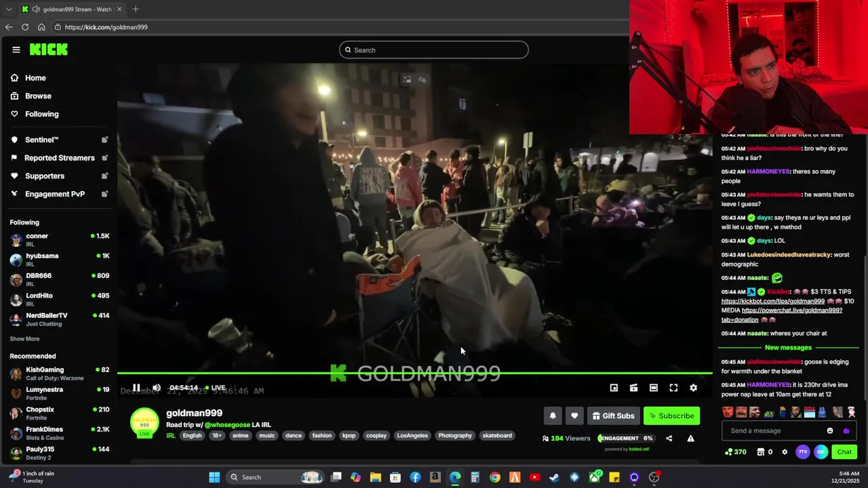Open channel points balance 370

coord(736,452)
